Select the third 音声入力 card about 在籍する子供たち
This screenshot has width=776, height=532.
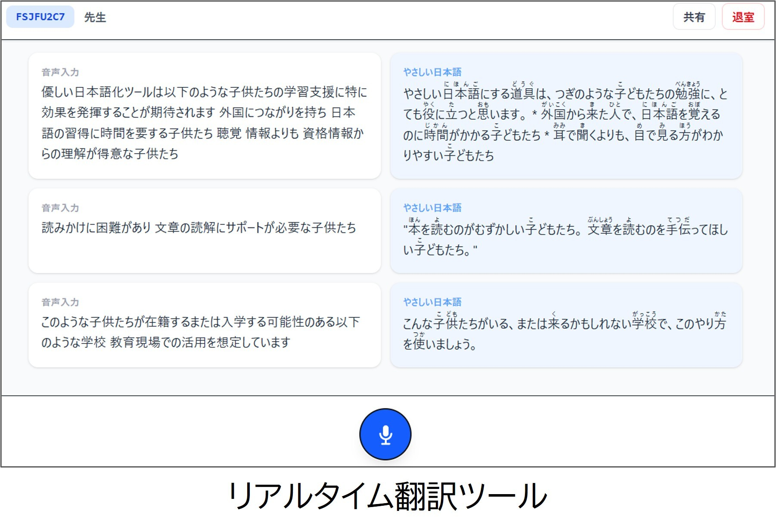[205, 325]
